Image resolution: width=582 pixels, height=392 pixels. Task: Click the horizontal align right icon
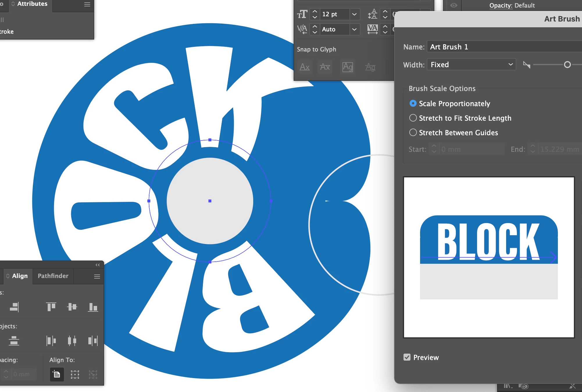14,307
